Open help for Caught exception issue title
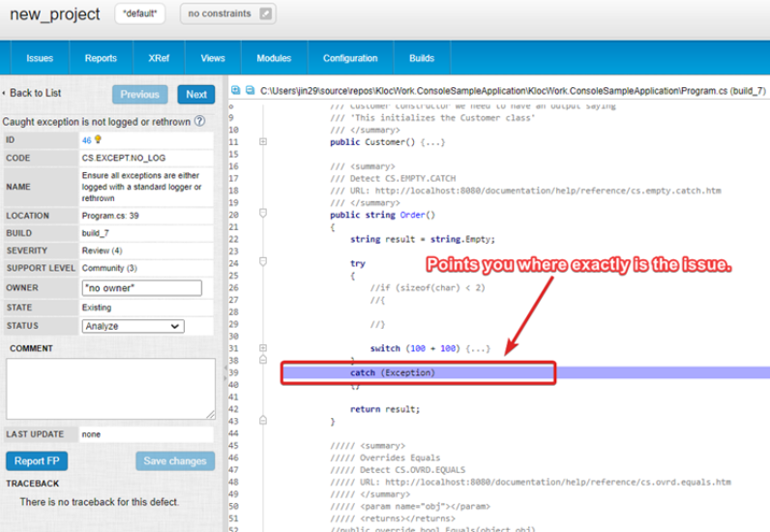Screen dimensions: 770x532 pos(199,121)
